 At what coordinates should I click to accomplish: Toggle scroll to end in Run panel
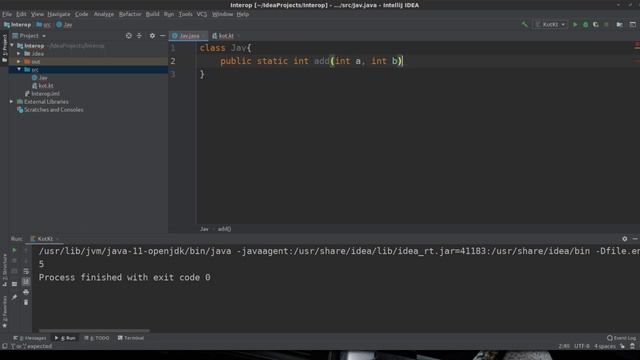click(26, 282)
